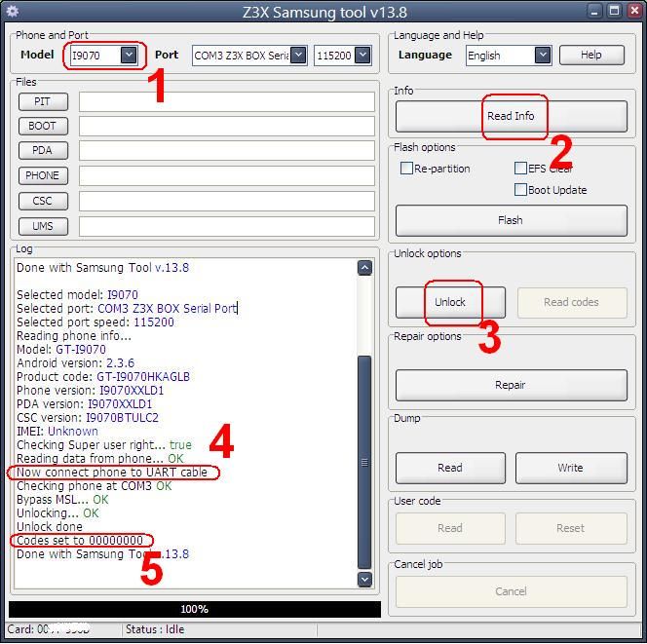Click log line 'Unlock done'
This screenshot has height=644, width=647.
[x=50, y=527]
